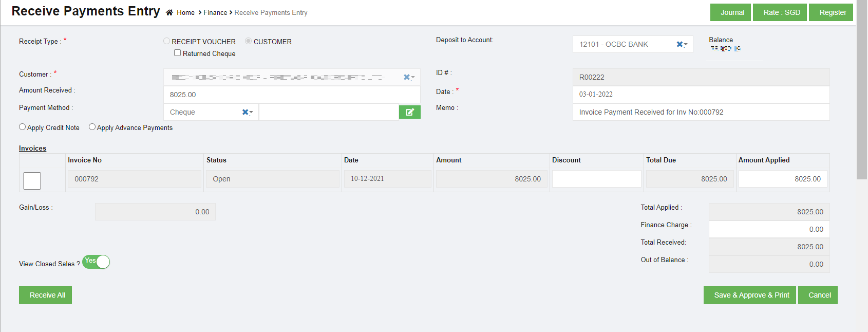
Task: Clear the Deposit to Account selection
Action: [x=680, y=44]
